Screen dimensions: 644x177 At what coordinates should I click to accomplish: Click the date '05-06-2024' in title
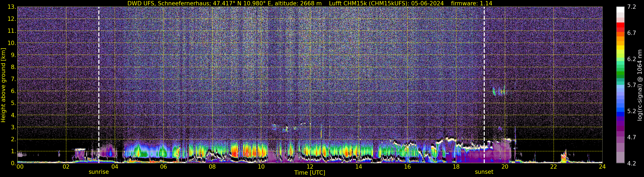[x=427, y=3]
